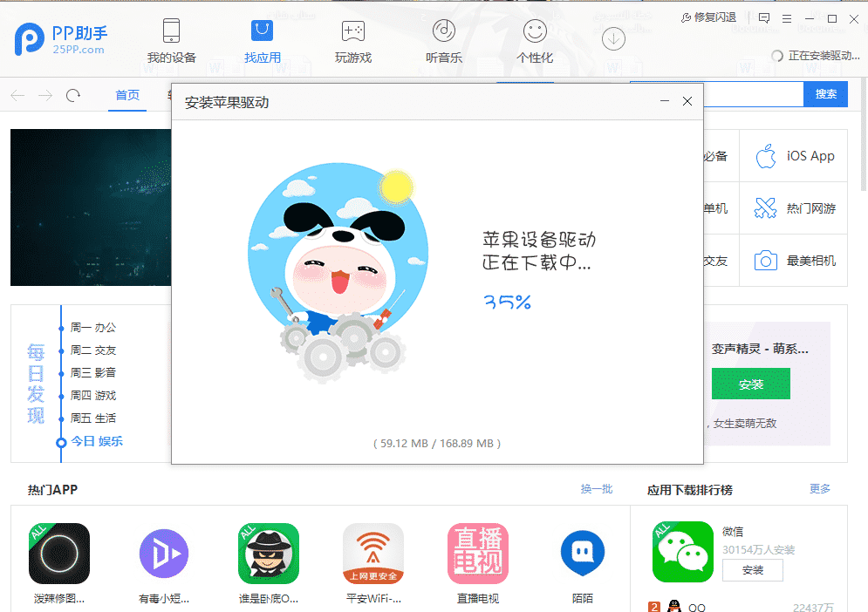Screen dimensions: 868x612
Task: Open 听音乐 music section
Action: [x=443, y=41]
